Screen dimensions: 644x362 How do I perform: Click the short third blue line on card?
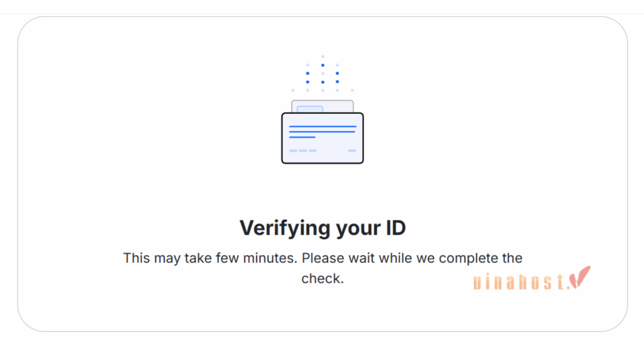tap(302, 137)
